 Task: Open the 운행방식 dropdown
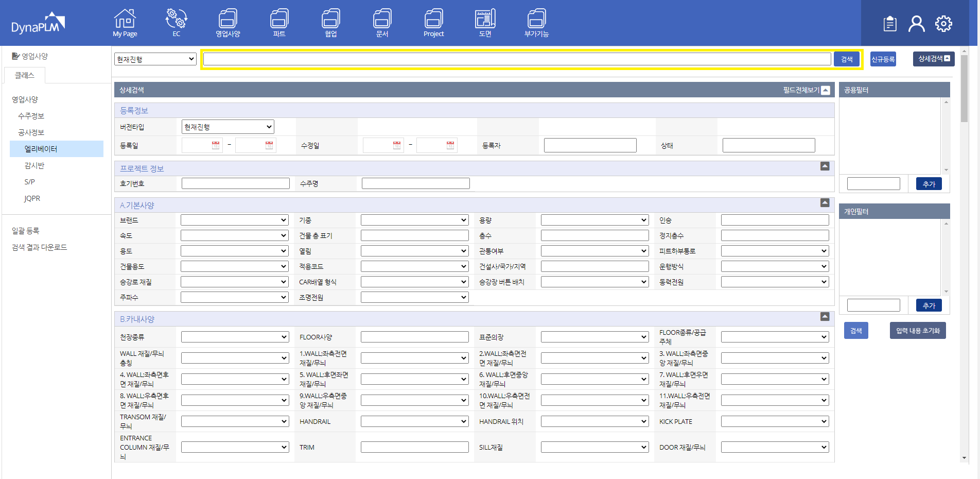(775, 266)
